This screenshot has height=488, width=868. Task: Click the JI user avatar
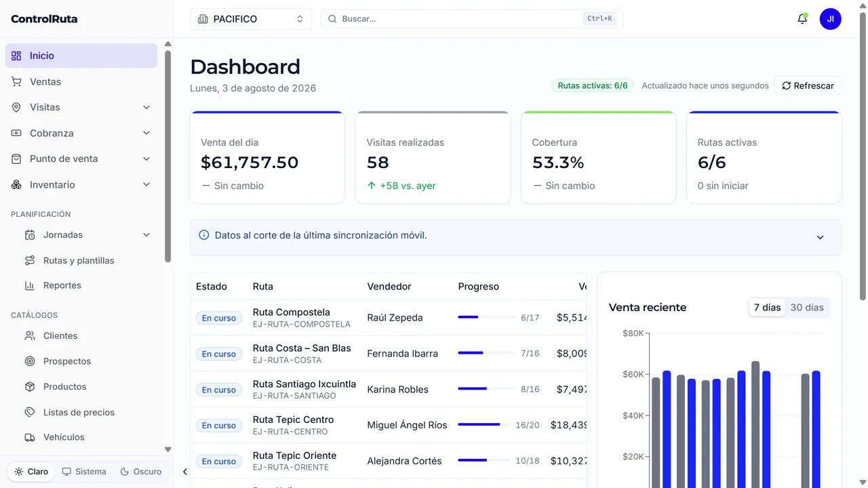[x=830, y=19]
